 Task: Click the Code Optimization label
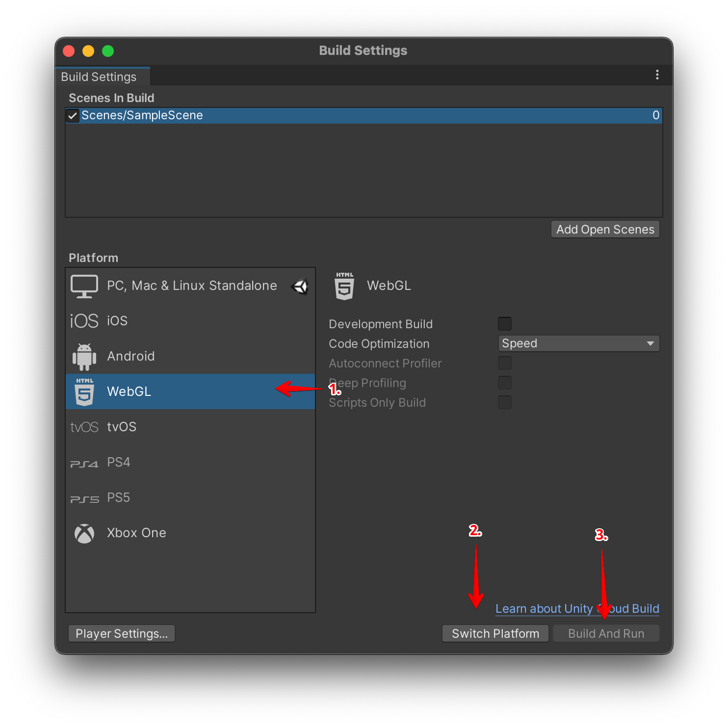tap(379, 344)
